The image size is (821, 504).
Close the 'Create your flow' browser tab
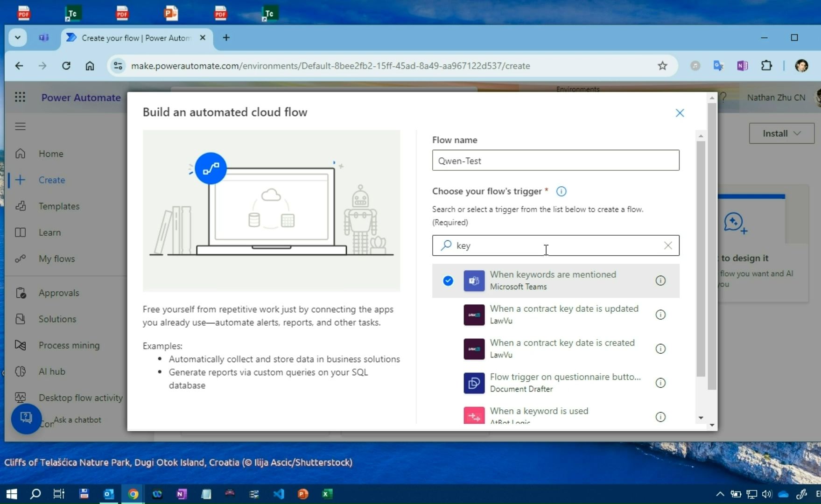click(203, 38)
